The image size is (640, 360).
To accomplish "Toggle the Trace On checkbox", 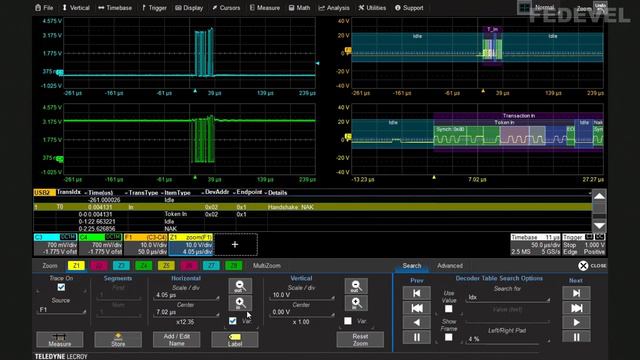I will coord(61,287).
